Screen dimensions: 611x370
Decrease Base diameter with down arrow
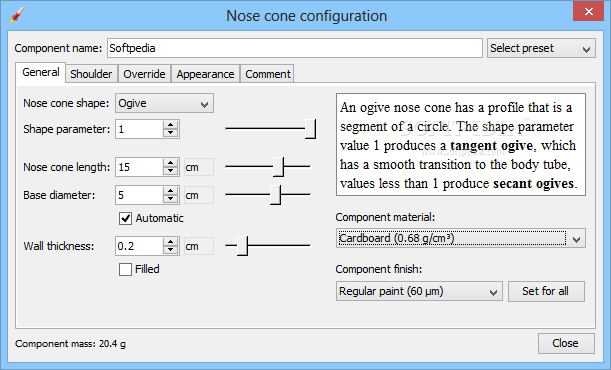coord(171,199)
